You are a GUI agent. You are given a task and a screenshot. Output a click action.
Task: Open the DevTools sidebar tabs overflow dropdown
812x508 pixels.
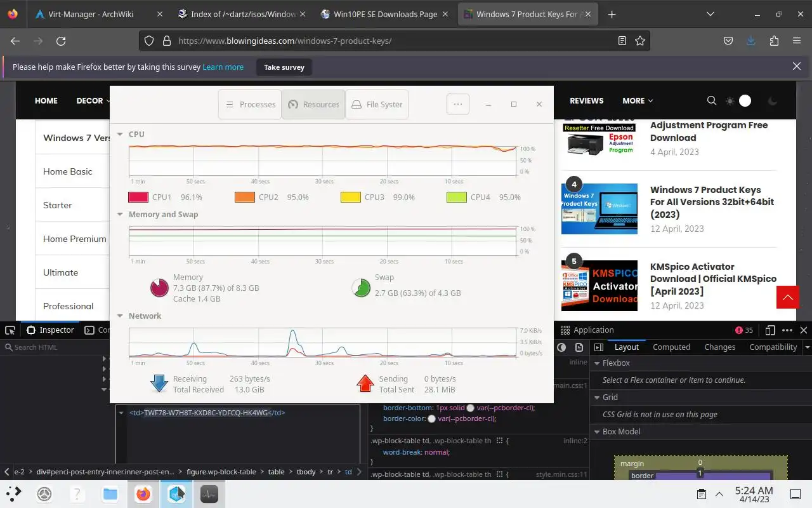click(807, 347)
